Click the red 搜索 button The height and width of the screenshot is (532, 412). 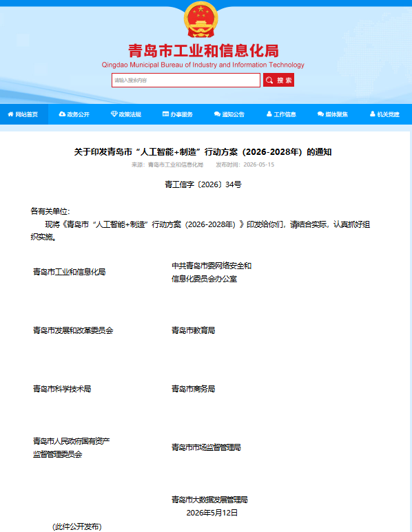click(x=278, y=80)
